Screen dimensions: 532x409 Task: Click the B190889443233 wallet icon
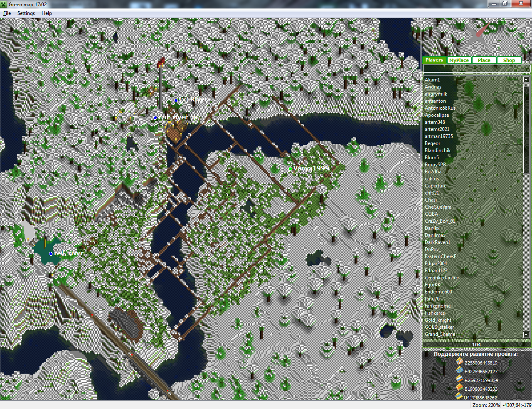click(459, 388)
